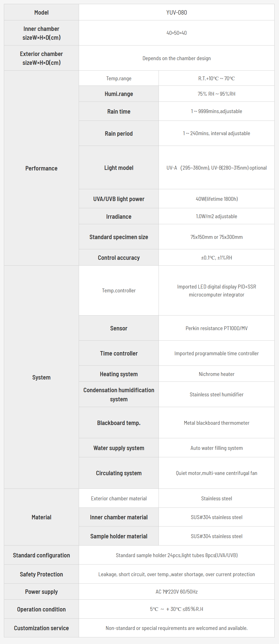This screenshot has width=279, height=644.
Task: Click the Performance section cell
Action: [41, 168]
